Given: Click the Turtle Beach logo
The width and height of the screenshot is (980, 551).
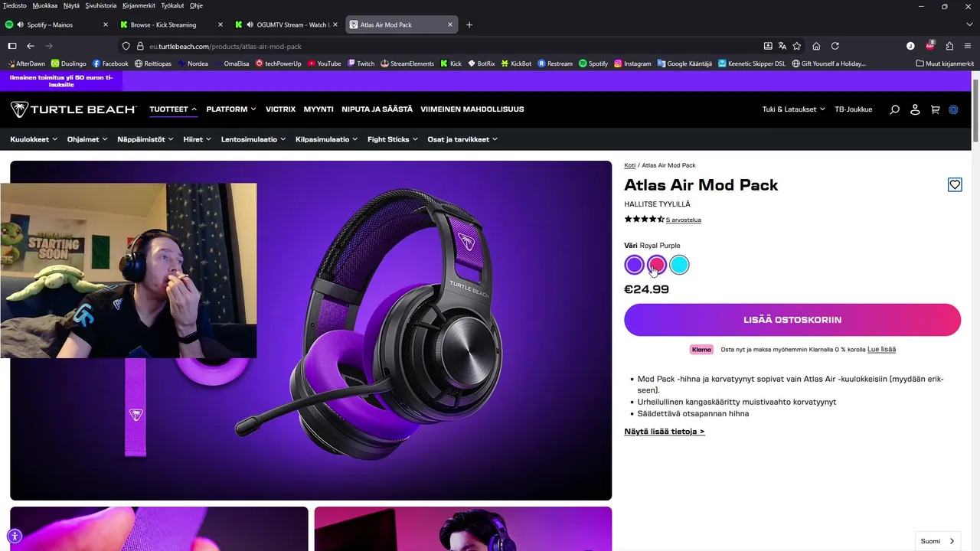Looking at the screenshot, I should click(73, 109).
